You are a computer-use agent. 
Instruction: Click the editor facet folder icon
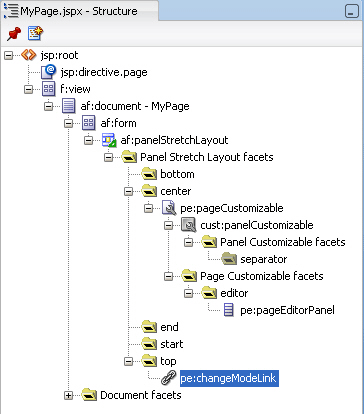click(x=209, y=293)
